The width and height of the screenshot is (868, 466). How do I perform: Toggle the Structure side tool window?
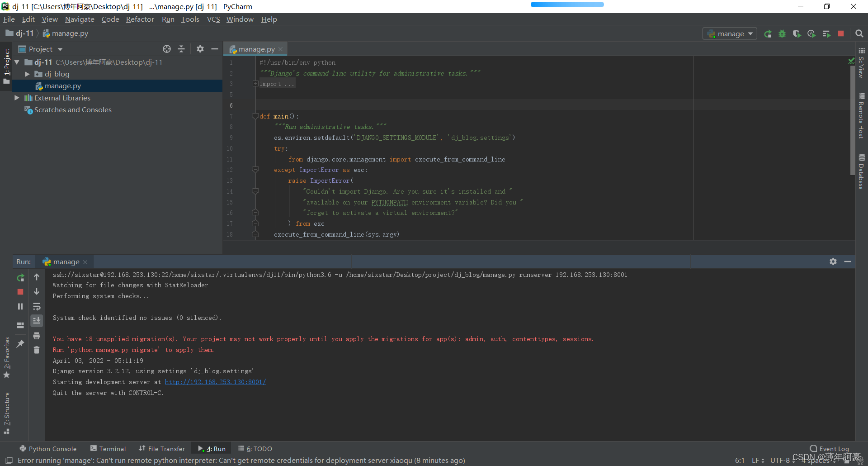click(6, 413)
